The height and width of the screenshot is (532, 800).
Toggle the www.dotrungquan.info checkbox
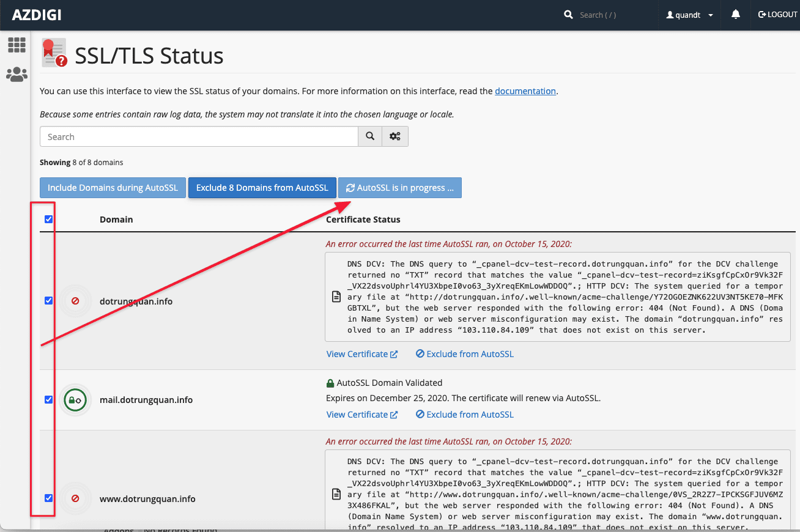point(49,498)
